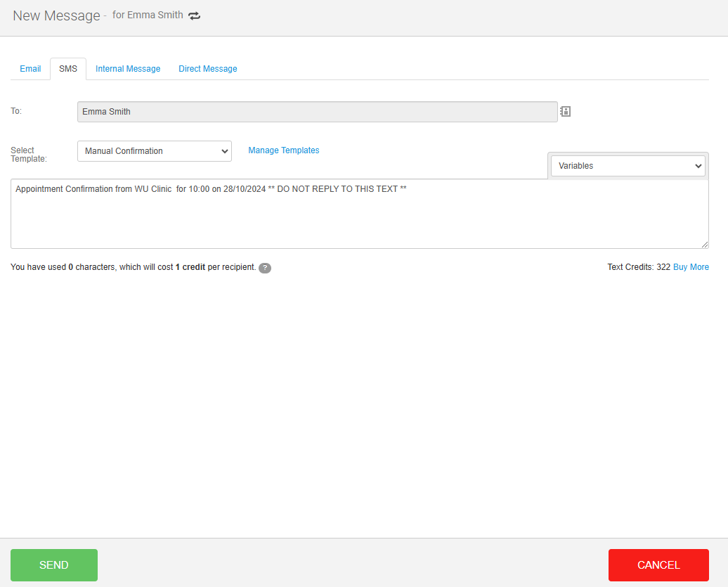Click the Select Template label
Viewport: 728px width, 587px height.
pos(28,155)
